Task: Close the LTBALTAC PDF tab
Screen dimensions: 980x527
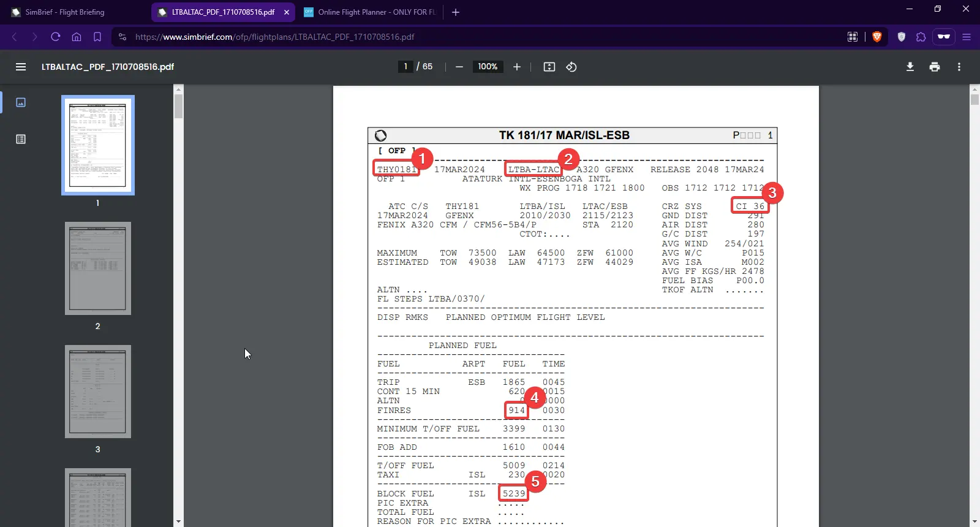Action: pos(287,12)
